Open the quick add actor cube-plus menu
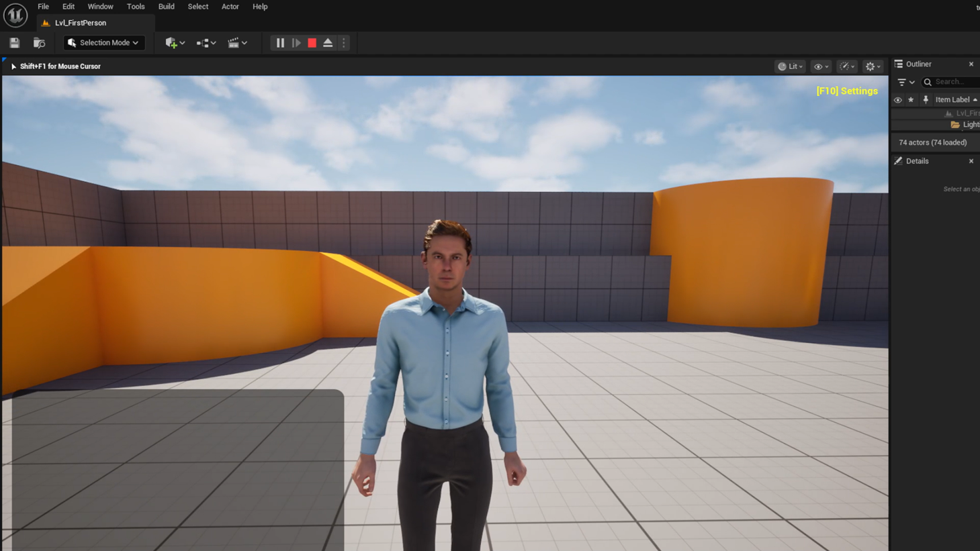Viewport: 980px width, 551px height. (175, 43)
